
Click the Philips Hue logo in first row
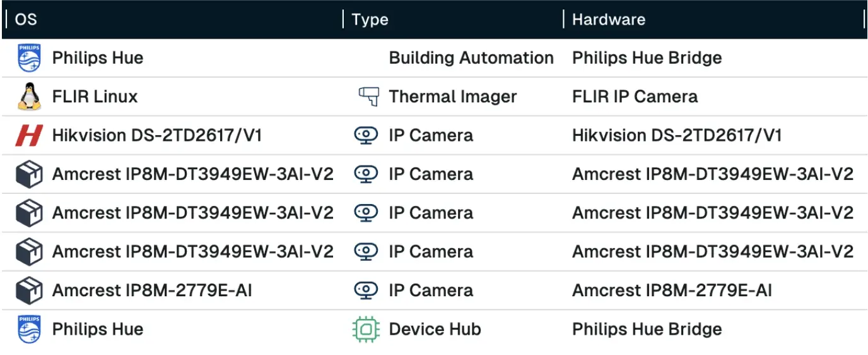point(29,58)
